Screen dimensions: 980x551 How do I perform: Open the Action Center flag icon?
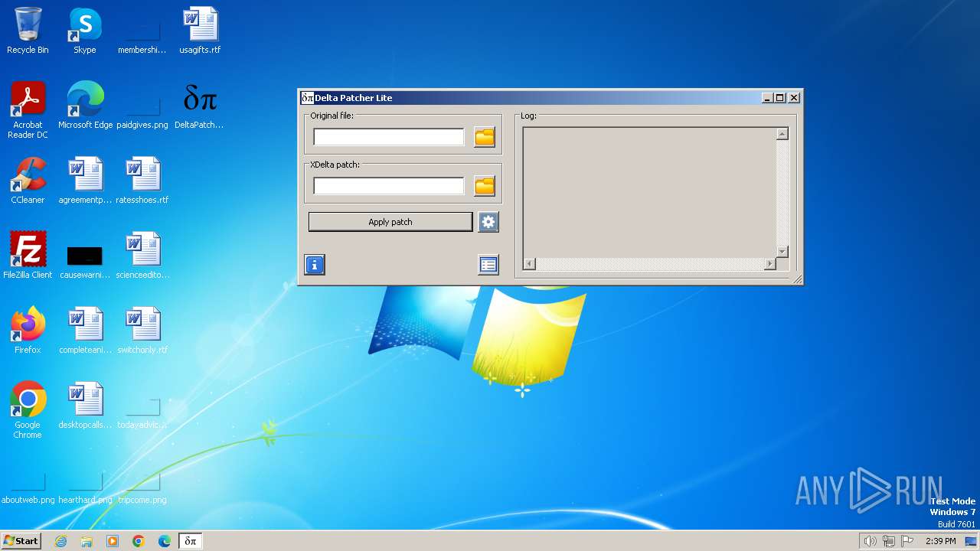coord(908,541)
